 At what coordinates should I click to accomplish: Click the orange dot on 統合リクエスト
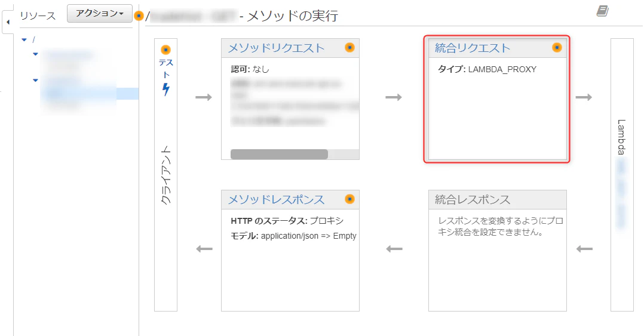coord(557,48)
